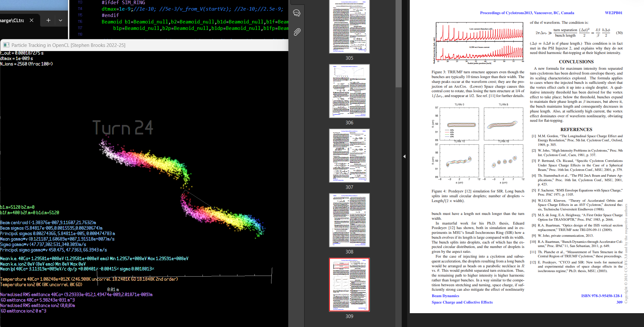Viewport: 644px width, 327px height.
Task: Close the CLtrack terminal tab
Action: pos(31,20)
